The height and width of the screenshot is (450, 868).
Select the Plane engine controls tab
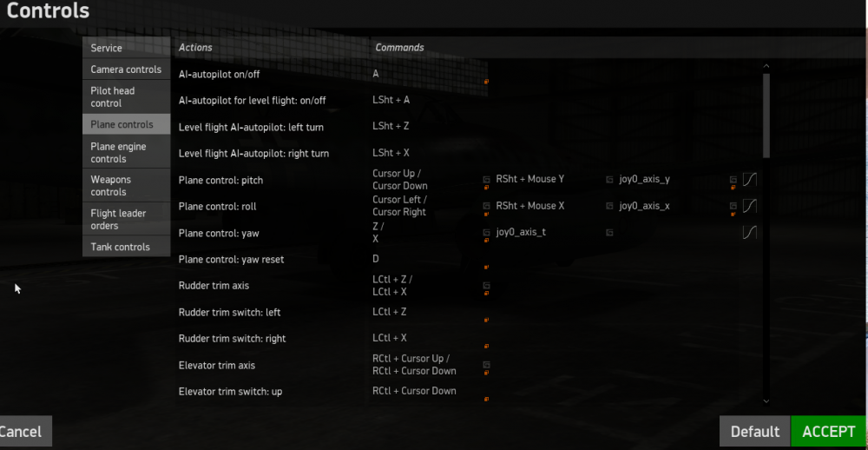tap(126, 153)
